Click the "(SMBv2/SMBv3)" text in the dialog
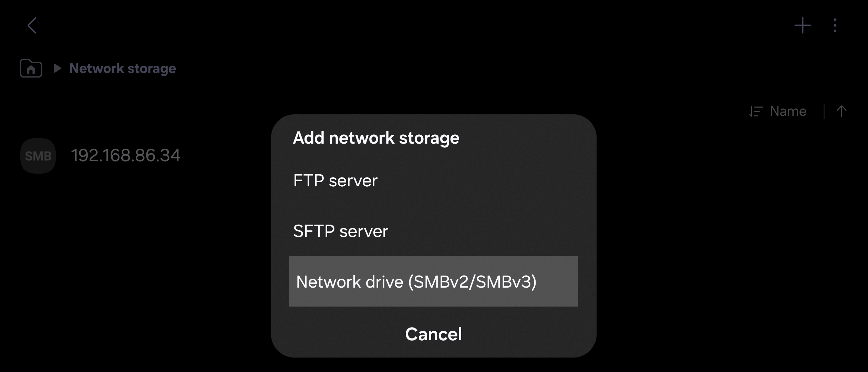 click(x=472, y=282)
